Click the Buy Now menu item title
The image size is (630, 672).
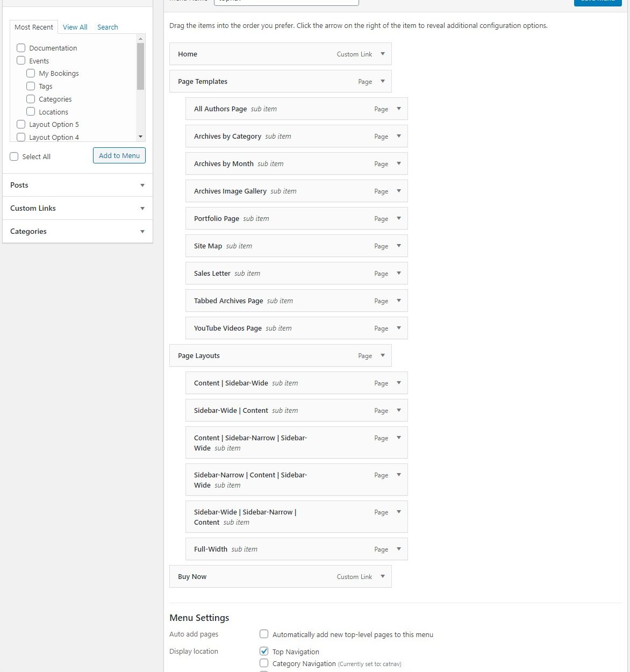(192, 576)
